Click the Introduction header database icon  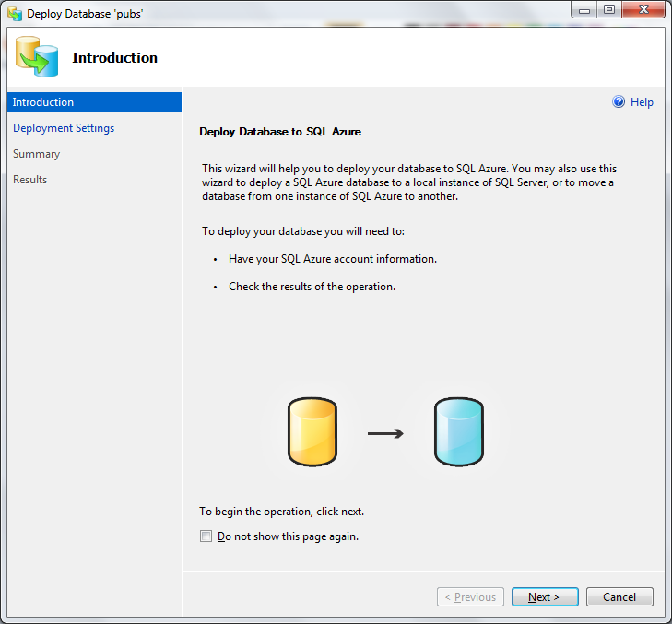tap(37, 57)
